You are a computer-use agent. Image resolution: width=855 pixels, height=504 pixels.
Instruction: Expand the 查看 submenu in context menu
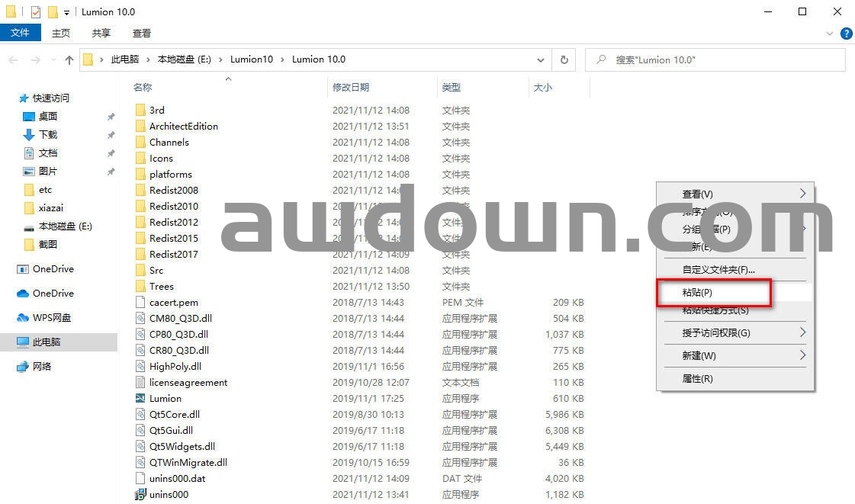coord(802,194)
